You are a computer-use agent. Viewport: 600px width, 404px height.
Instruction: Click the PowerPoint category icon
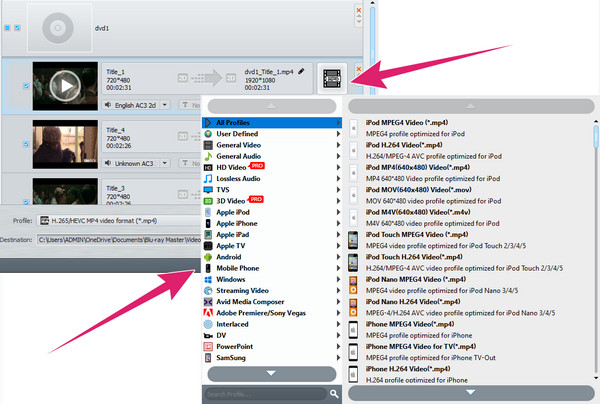[x=208, y=347]
